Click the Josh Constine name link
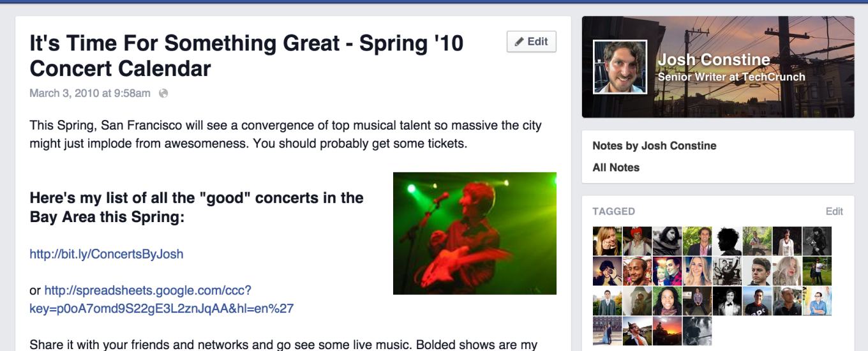The height and width of the screenshot is (351, 868). [x=714, y=60]
